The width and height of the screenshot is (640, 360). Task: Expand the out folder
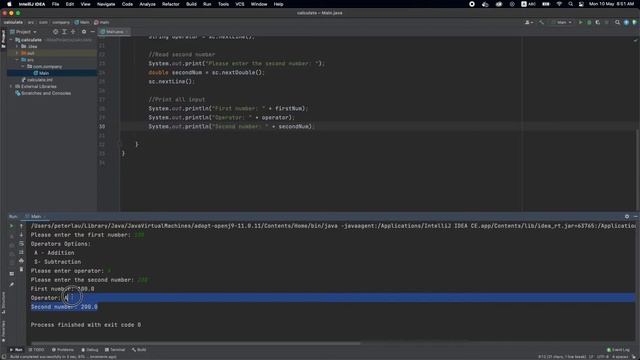coord(17,53)
